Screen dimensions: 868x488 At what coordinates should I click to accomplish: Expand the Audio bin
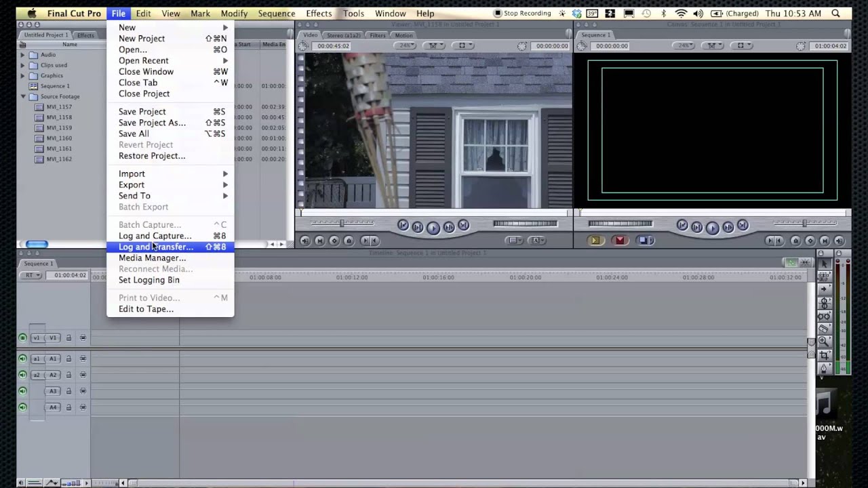[x=22, y=55]
